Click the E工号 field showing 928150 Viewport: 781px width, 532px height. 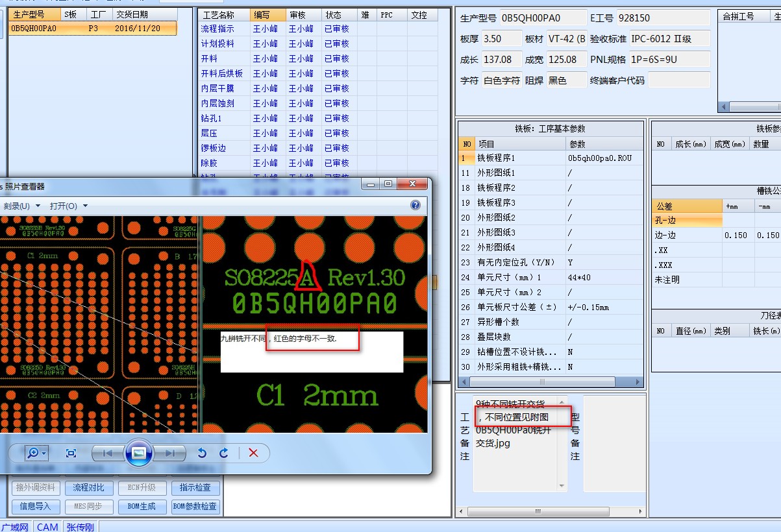pyautogui.click(x=662, y=18)
